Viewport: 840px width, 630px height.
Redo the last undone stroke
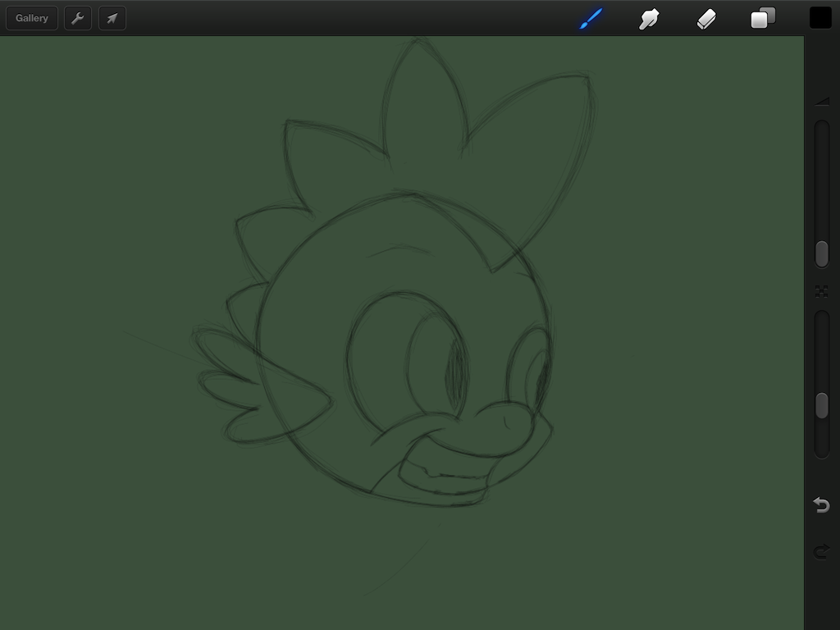point(821,551)
